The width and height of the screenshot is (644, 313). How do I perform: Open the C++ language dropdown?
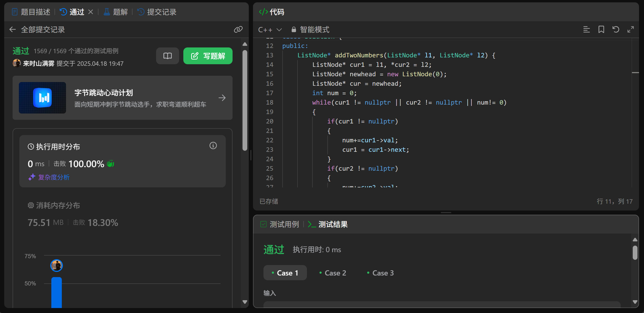tap(270, 30)
